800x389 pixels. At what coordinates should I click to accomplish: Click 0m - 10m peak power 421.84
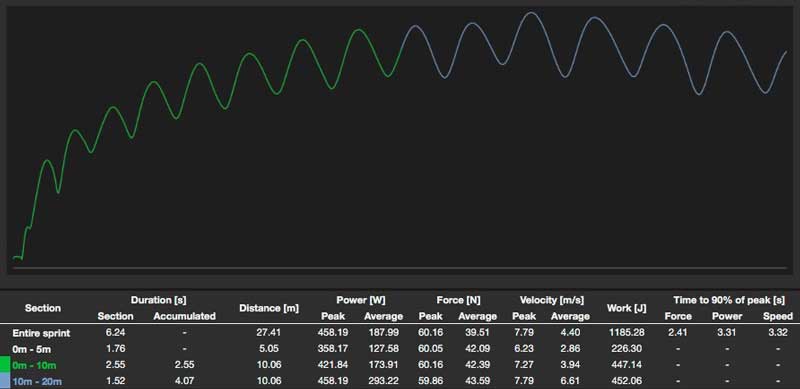(x=332, y=366)
